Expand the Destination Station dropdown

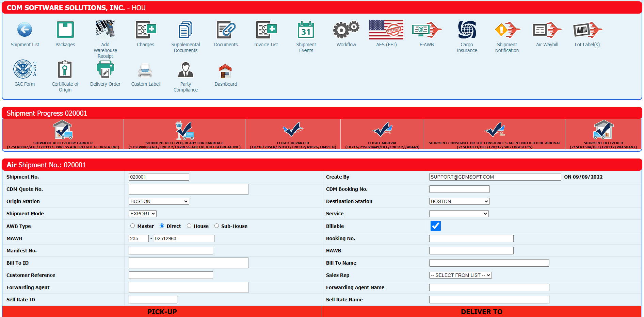tap(459, 201)
